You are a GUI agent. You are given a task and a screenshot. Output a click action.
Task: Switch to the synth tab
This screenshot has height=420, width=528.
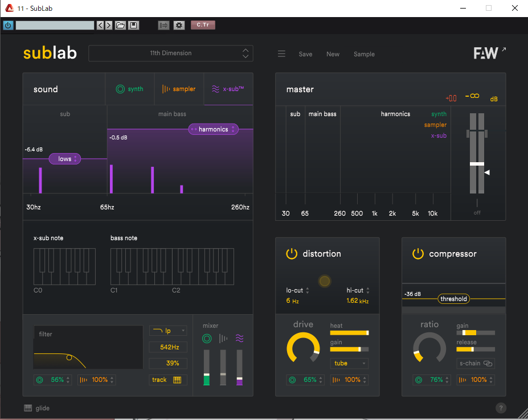pos(130,89)
